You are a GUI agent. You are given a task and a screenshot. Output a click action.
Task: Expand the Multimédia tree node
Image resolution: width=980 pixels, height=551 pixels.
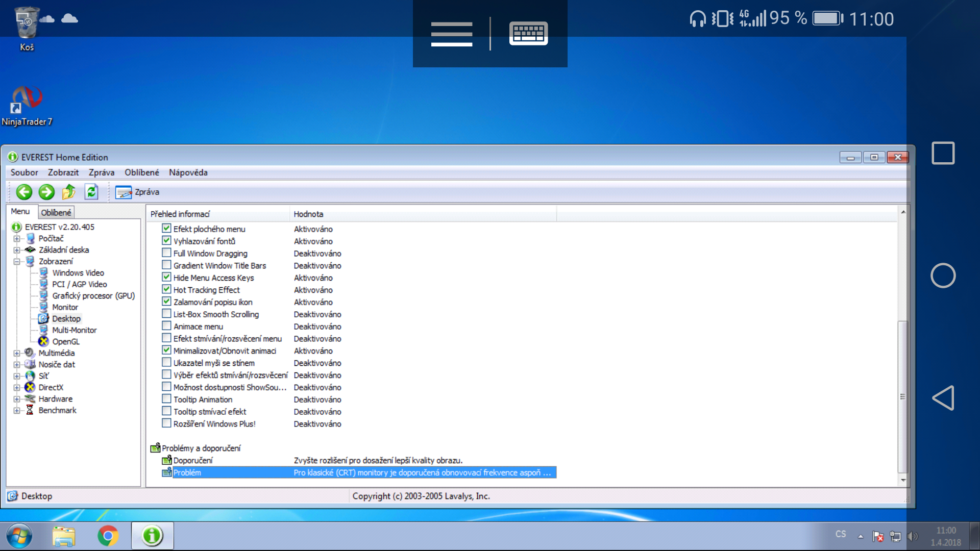coord(17,353)
